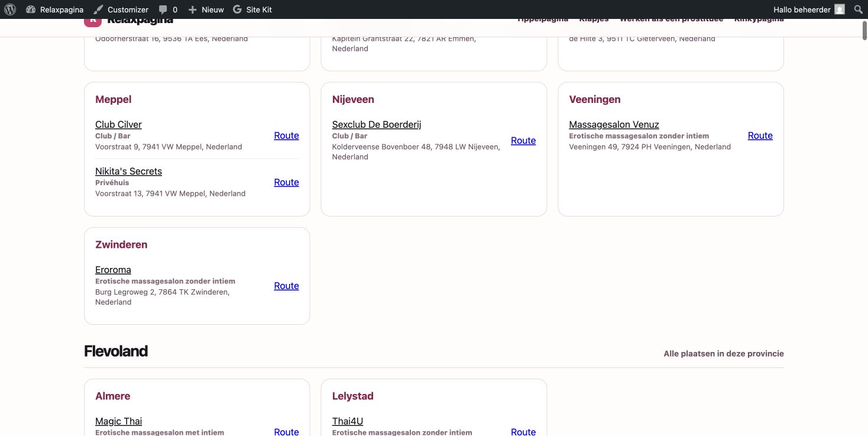The height and width of the screenshot is (436, 868).
Task: Open the Nieuw (new content) menu
Action: [x=206, y=9]
